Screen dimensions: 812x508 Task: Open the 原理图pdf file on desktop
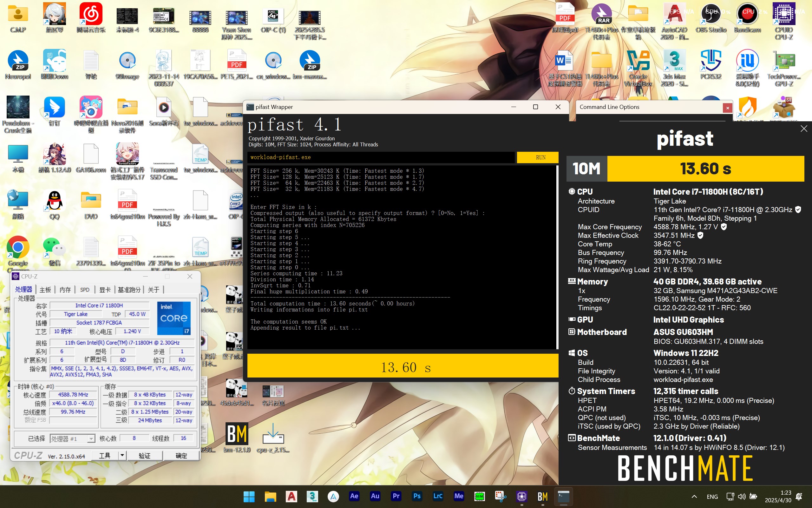[x=565, y=18]
